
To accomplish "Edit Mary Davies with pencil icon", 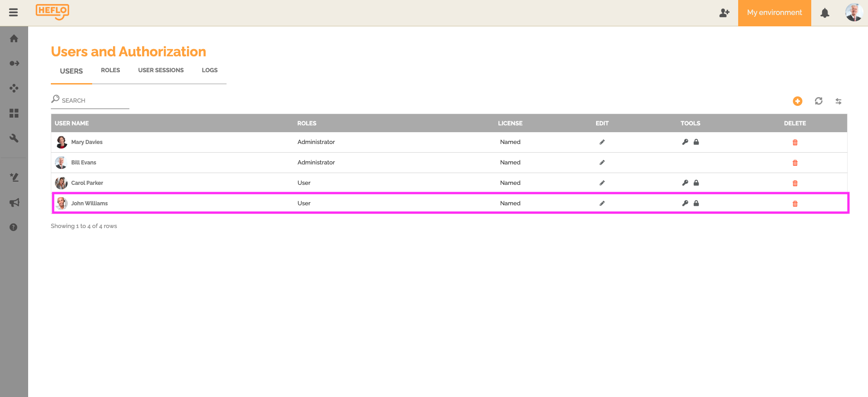I will pos(602,142).
